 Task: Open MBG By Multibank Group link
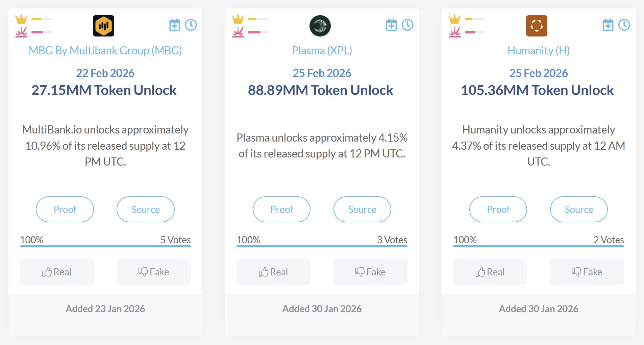pyautogui.click(x=105, y=51)
